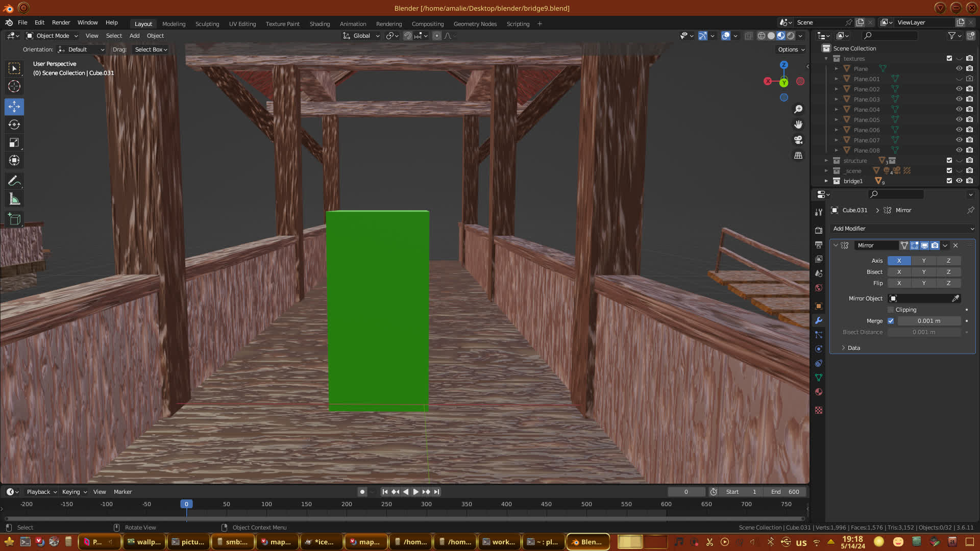Choose the Add Cube tool
The width and height of the screenshot is (980, 551).
click(x=14, y=219)
